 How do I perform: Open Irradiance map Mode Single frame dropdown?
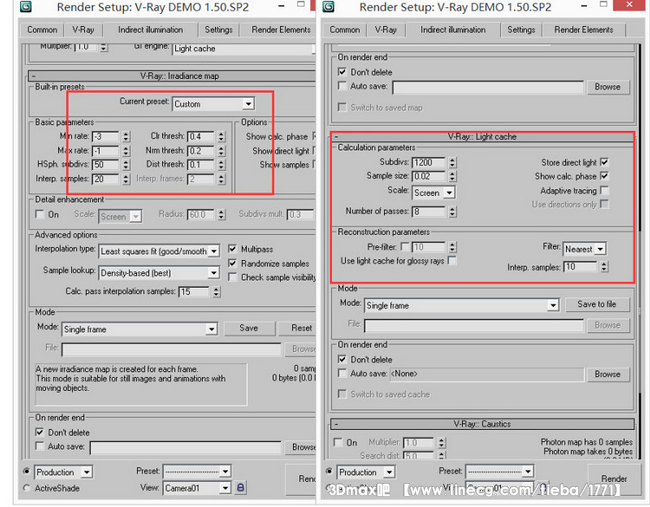coord(140,329)
